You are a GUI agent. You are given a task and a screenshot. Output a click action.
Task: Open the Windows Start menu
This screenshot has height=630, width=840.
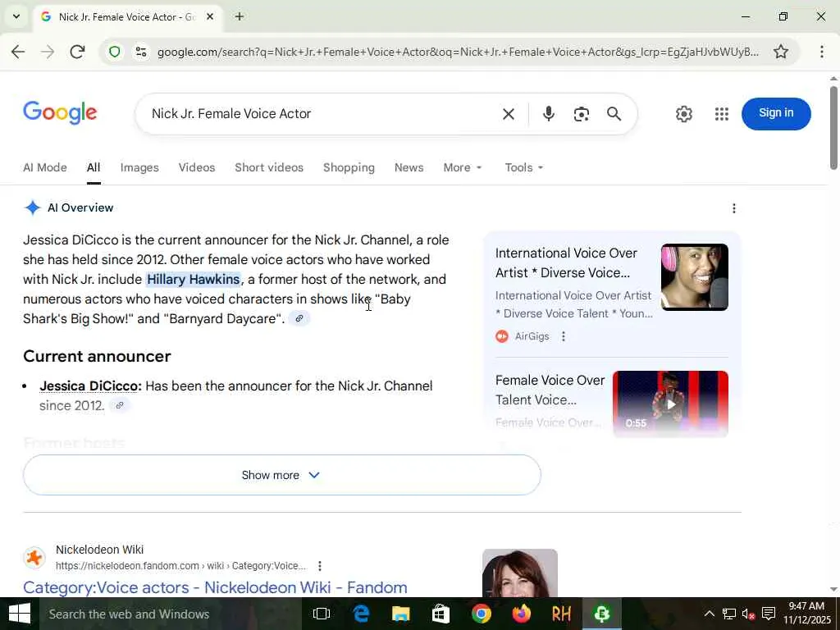20,614
